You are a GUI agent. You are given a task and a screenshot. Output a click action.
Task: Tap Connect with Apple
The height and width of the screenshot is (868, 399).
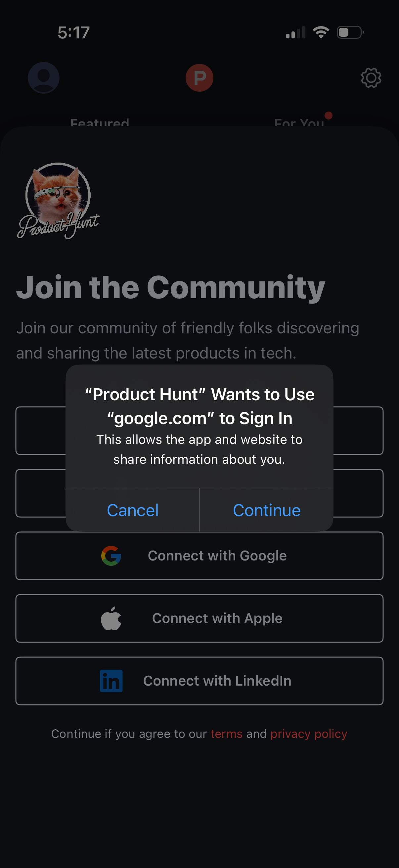point(199,618)
